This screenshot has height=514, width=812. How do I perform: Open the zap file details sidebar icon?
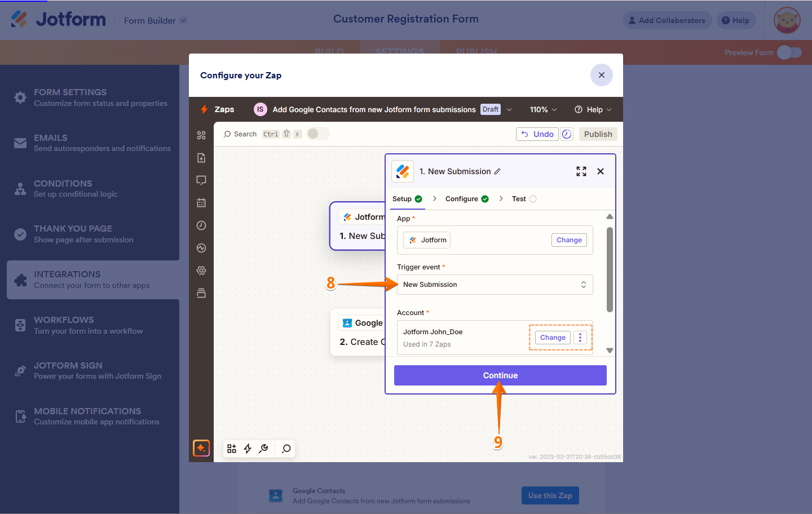[x=201, y=158]
